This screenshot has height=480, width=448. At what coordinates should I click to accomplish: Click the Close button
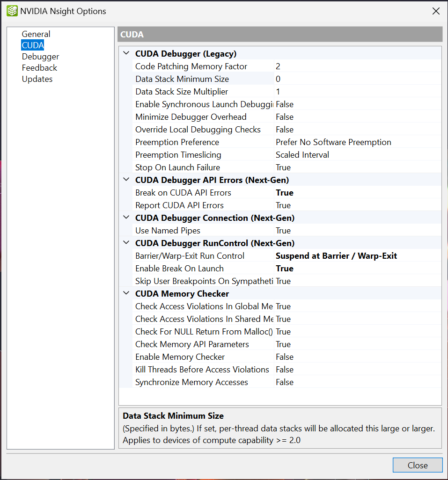point(418,465)
